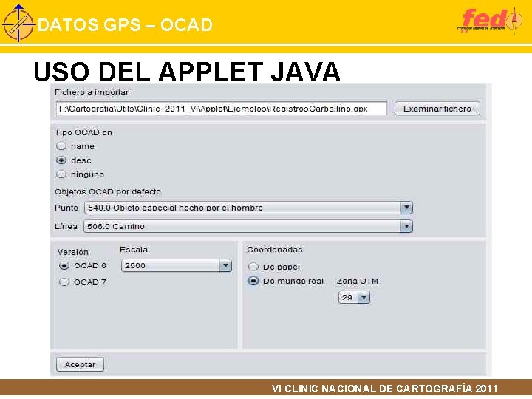Click the 'Fichero a importar' label
This screenshot has width=532, height=399.
[x=92, y=92]
